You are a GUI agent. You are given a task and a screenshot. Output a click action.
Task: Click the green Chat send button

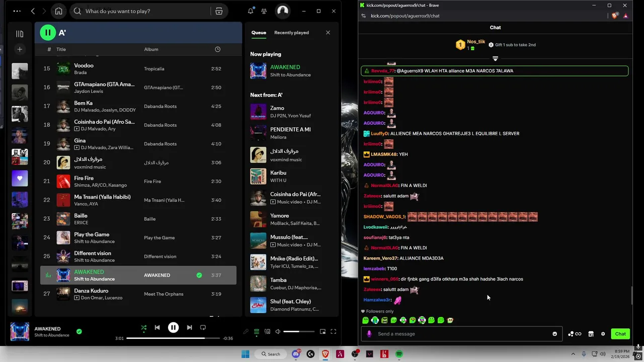click(x=620, y=334)
